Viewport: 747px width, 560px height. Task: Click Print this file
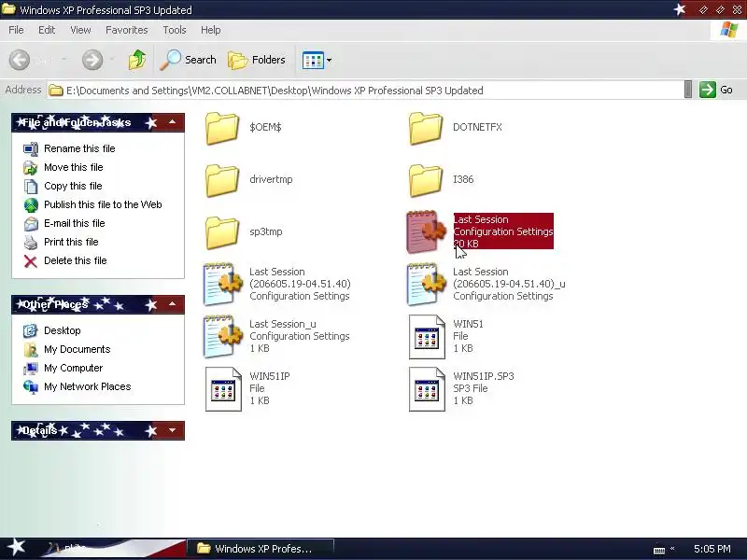tap(71, 242)
